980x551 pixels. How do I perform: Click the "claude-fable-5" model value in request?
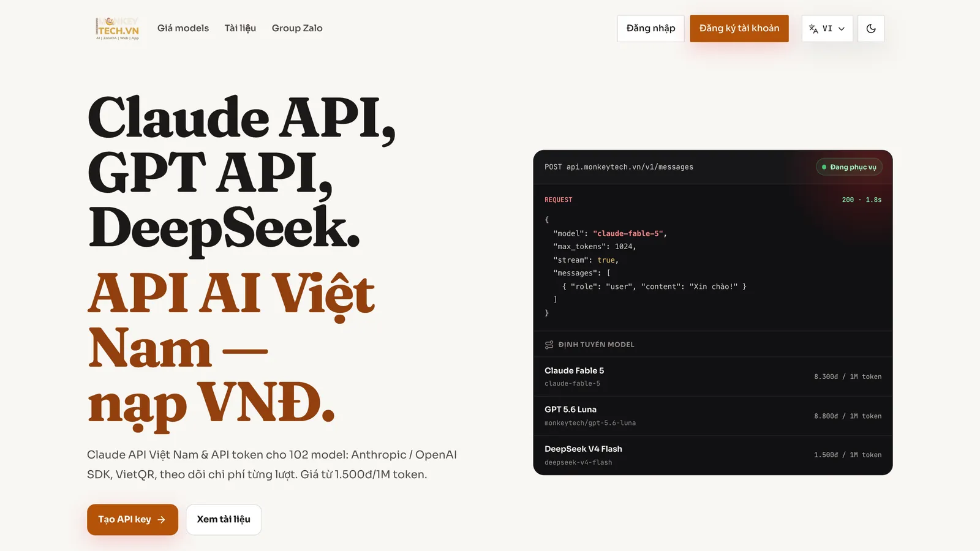tap(628, 233)
